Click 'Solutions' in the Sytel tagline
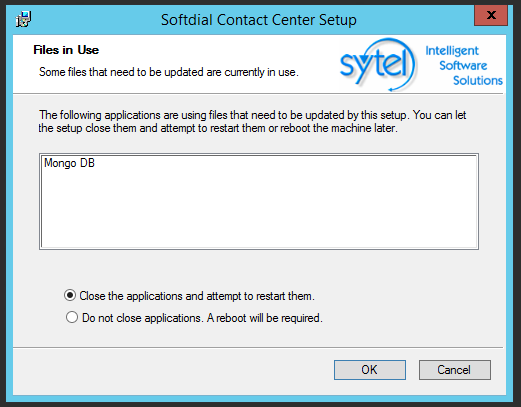This screenshot has width=521, height=407. [478, 80]
